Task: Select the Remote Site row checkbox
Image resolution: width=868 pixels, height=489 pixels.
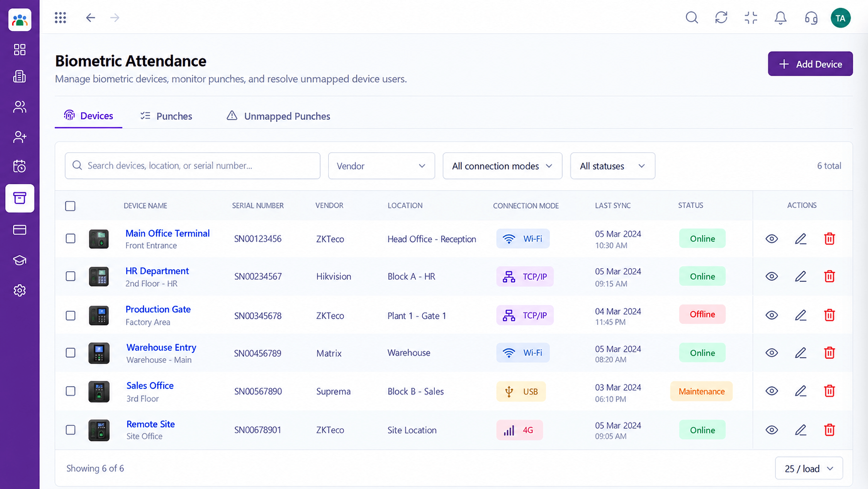Action: (x=70, y=430)
